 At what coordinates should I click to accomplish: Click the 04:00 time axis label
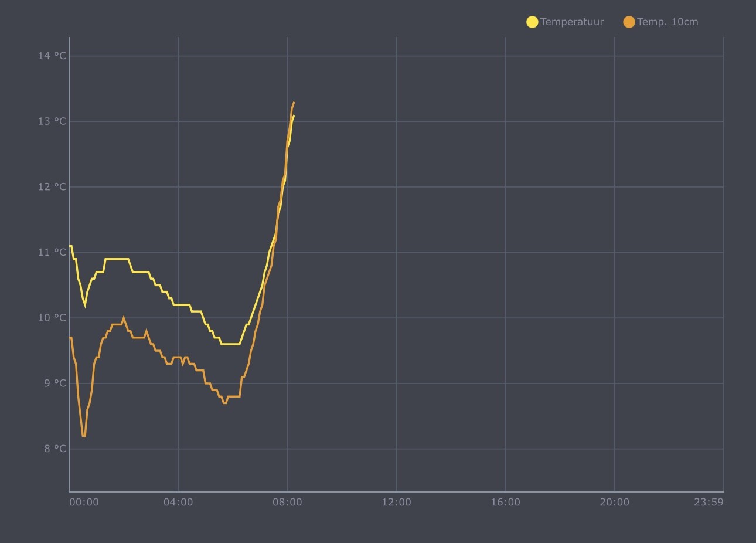pyautogui.click(x=178, y=503)
